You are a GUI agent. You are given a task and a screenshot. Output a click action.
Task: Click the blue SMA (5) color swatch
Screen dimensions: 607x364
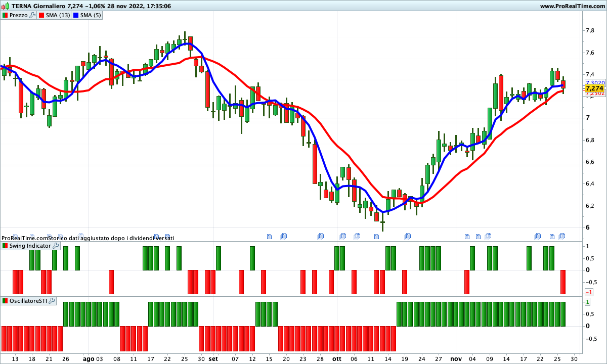[76, 15]
